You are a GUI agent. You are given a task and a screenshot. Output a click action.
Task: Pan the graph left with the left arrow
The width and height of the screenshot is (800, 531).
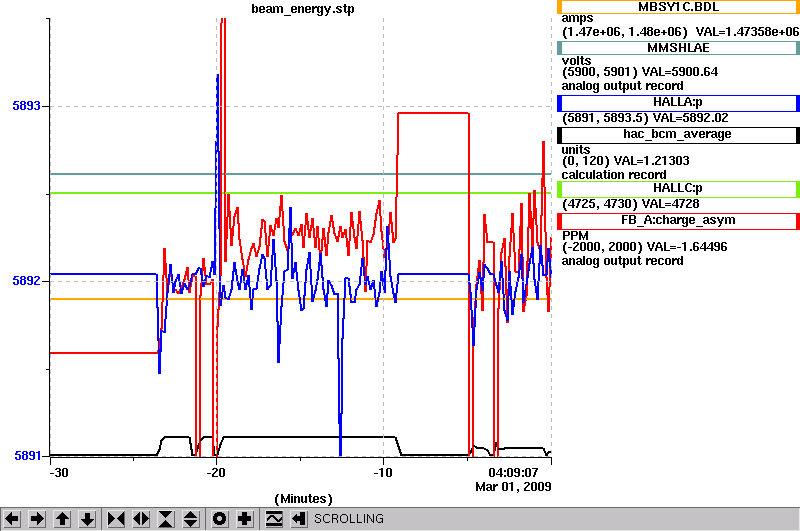(x=12, y=519)
